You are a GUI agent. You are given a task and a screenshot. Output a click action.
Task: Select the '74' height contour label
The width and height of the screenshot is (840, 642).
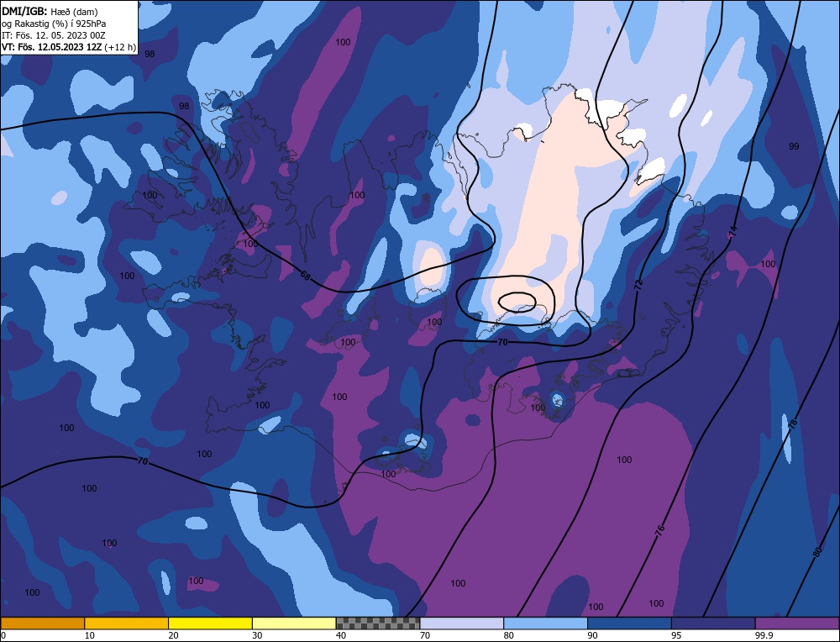click(x=732, y=231)
